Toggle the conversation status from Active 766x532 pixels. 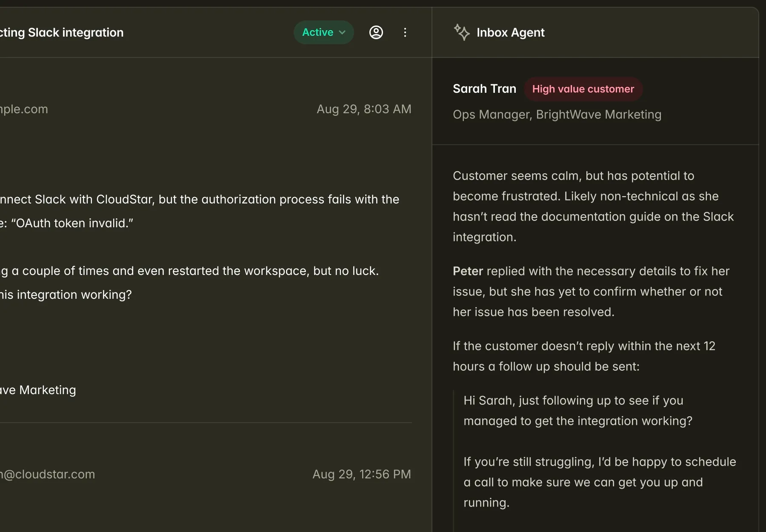click(323, 32)
